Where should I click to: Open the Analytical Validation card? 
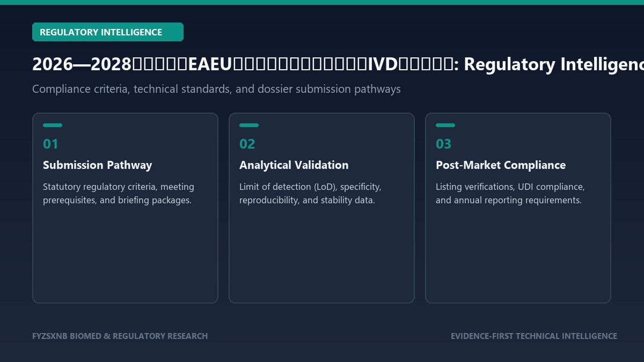click(x=321, y=208)
